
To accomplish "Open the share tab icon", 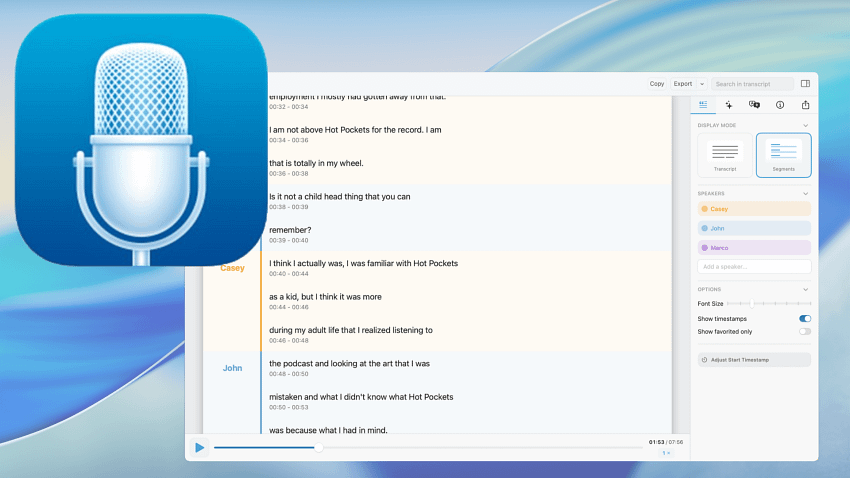I will (x=806, y=105).
